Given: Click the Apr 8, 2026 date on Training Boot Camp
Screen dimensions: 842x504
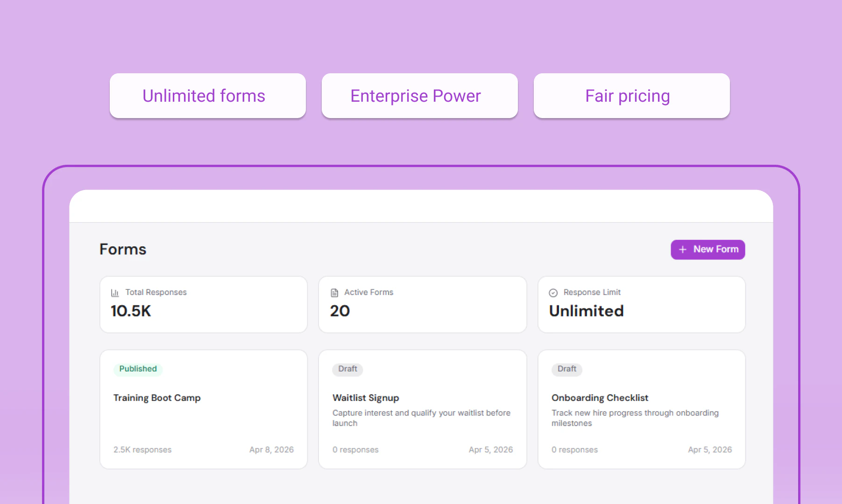Looking at the screenshot, I should tap(271, 449).
